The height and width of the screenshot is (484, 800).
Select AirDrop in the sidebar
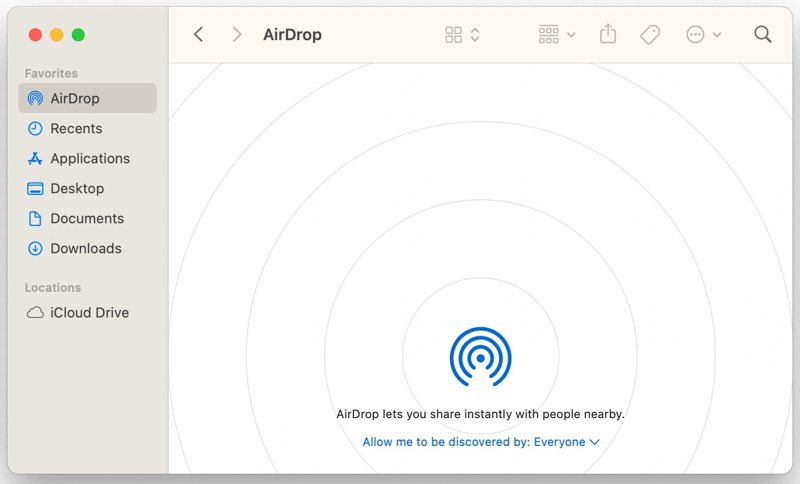[x=75, y=98]
